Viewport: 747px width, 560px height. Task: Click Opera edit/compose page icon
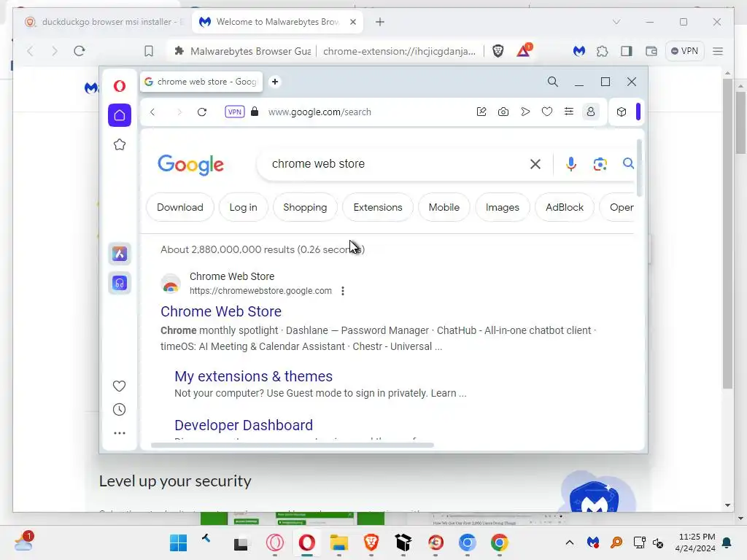click(481, 112)
